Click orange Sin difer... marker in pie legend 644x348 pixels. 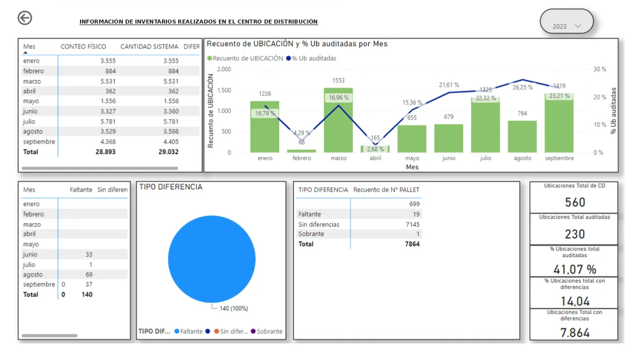pos(216,331)
